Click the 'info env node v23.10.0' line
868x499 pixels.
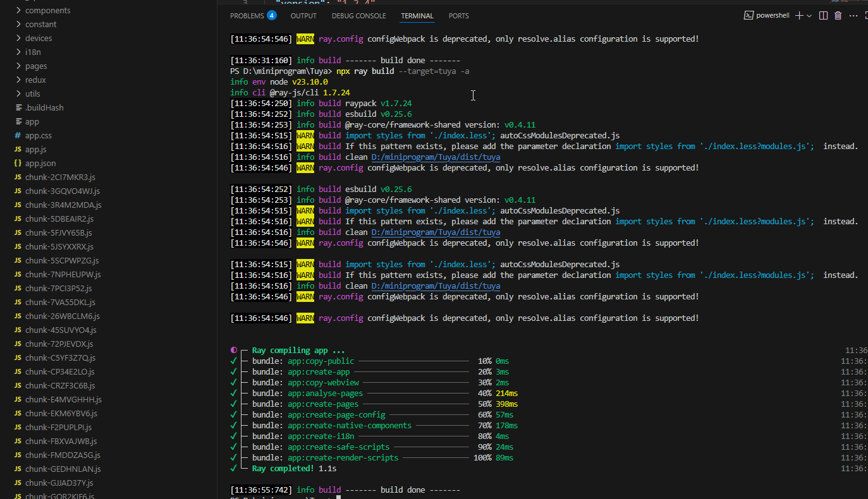tap(279, 81)
